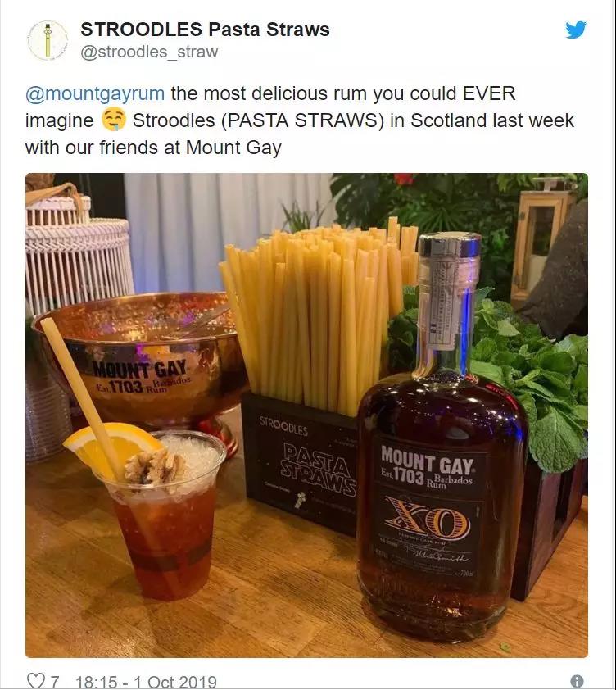Open the @mountgayrum mention
The width and height of the screenshot is (616, 690).
pyautogui.click(x=95, y=93)
